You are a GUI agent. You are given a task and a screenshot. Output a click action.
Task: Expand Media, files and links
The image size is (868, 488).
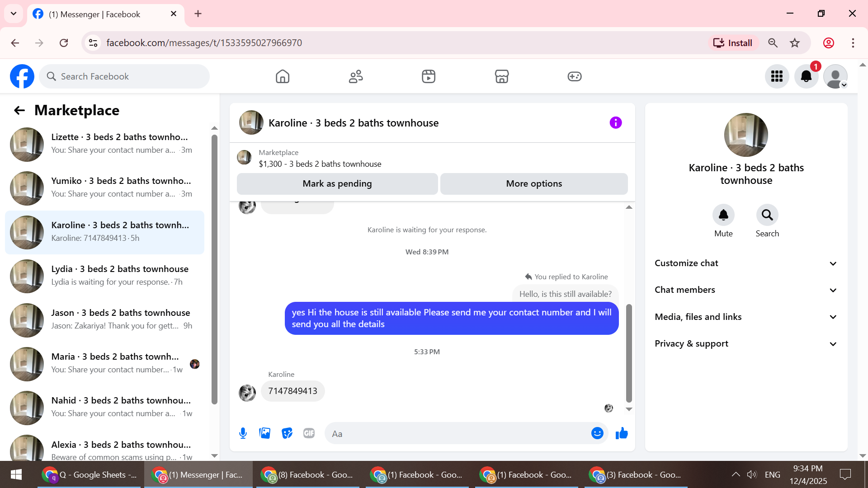point(746,317)
